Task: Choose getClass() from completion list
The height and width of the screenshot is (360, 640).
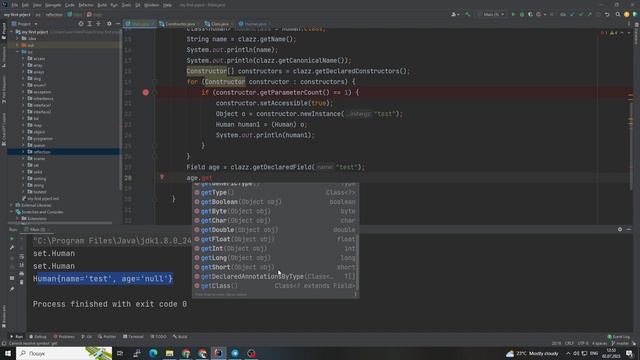Action: click(x=275, y=286)
